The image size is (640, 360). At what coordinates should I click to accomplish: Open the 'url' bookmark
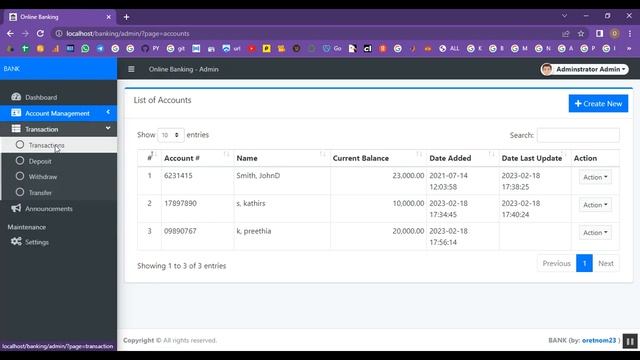pyautogui.click(x=231, y=49)
